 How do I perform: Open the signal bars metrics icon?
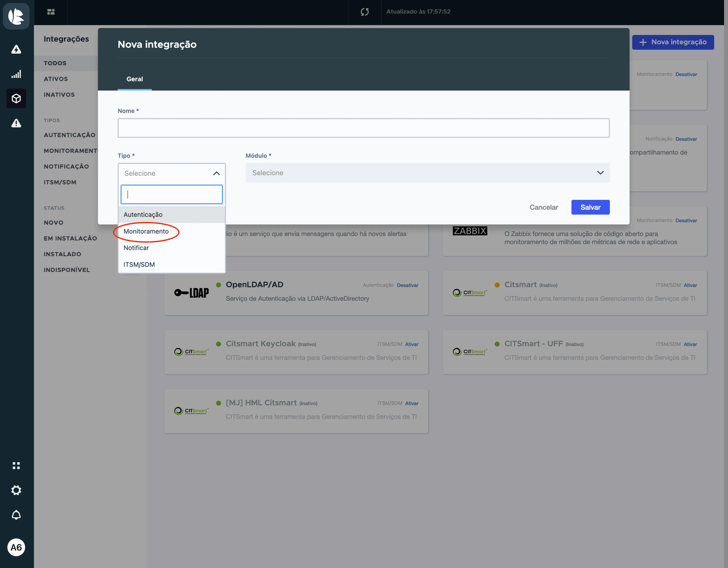(16, 74)
